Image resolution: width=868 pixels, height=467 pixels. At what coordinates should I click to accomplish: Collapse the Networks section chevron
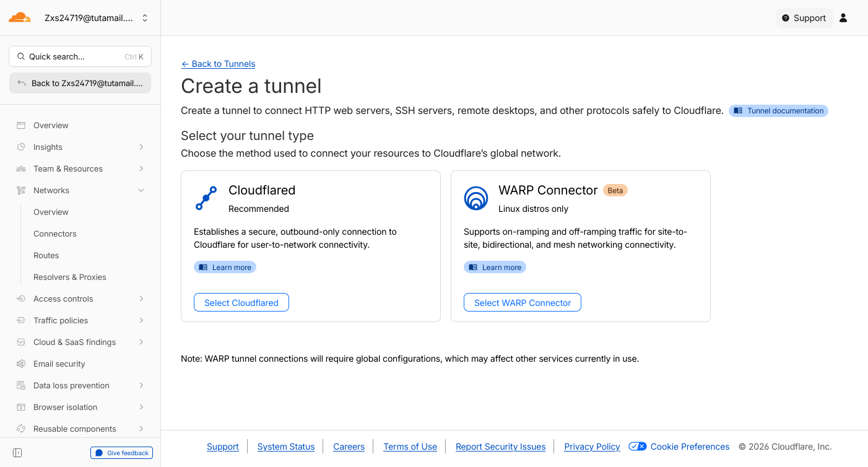tap(141, 190)
